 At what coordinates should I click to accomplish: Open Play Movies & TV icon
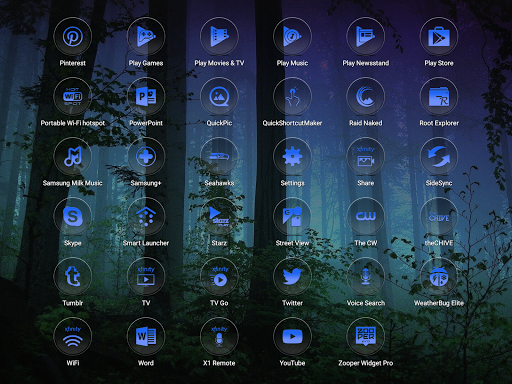click(x=219, y=36)
